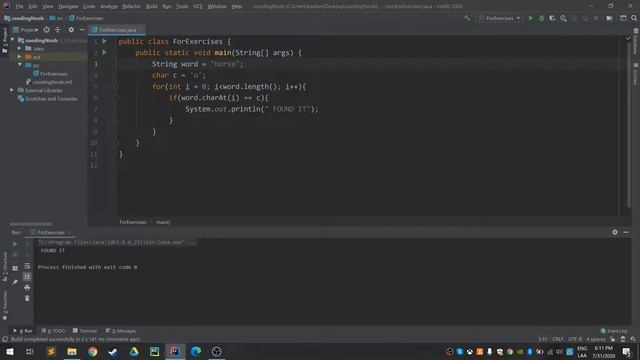Open the Refactor menu
Viewport: 640px width, 360px height.
click(131, 6)
